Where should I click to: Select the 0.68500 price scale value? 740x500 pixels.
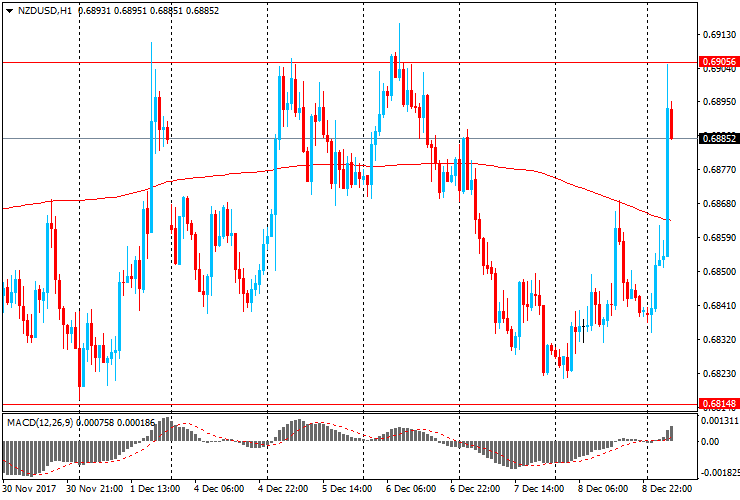719,271
